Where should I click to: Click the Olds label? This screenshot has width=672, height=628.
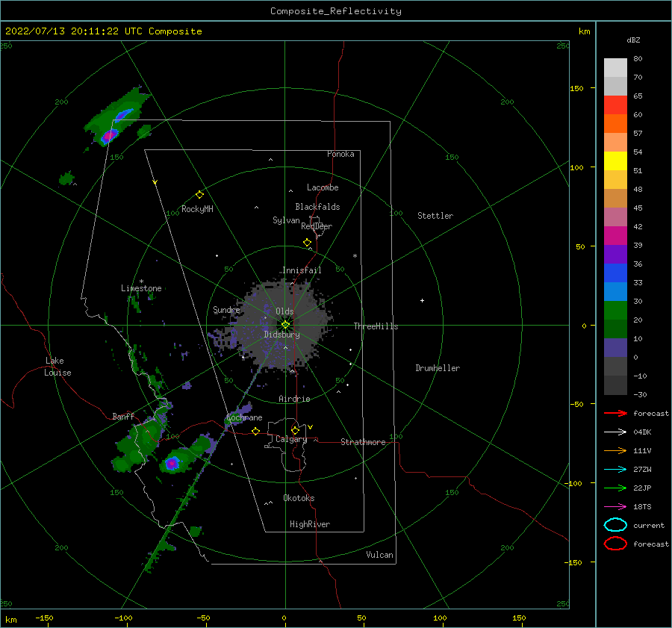tap(284, 311)
